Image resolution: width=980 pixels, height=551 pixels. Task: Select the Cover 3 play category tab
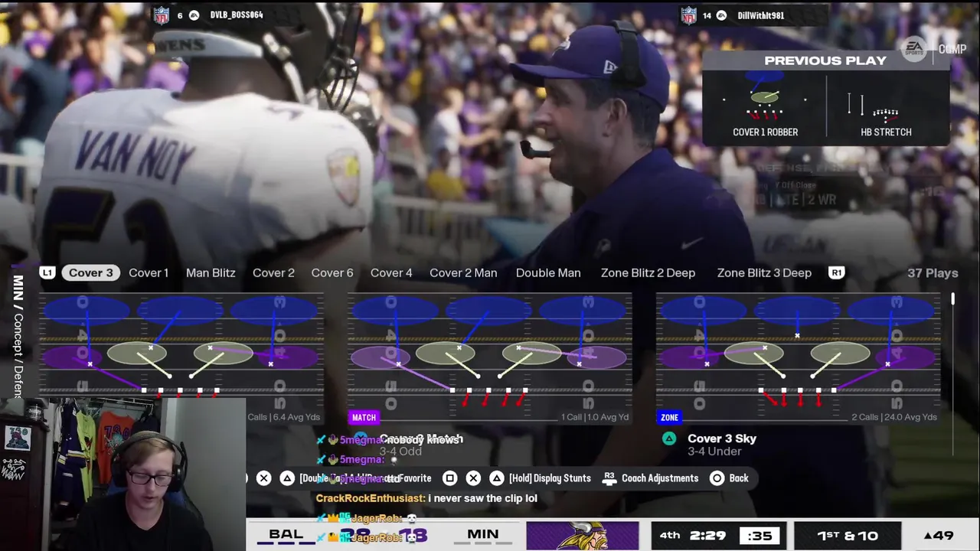[x=90, y=272]
